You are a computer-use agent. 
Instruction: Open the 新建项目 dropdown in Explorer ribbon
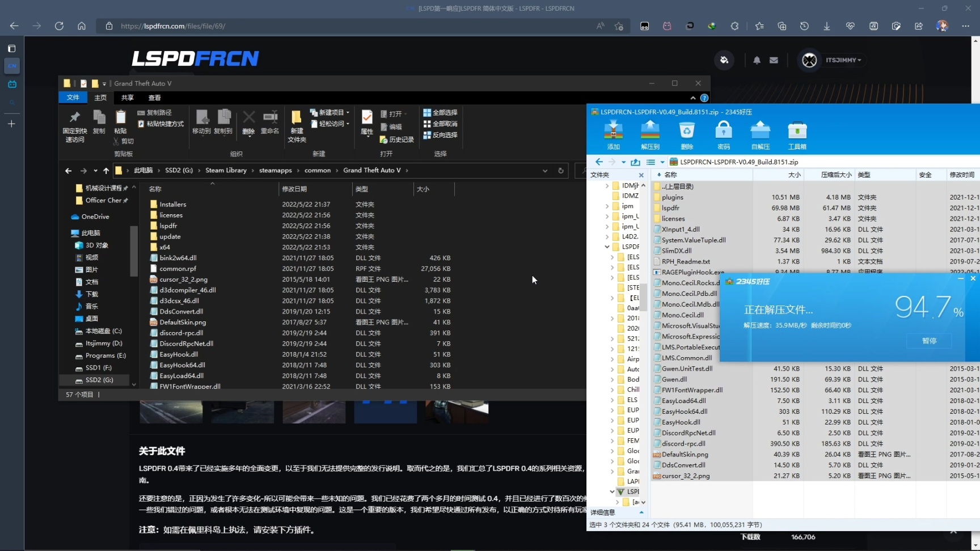pyautogui.click(x=330, y=113)
